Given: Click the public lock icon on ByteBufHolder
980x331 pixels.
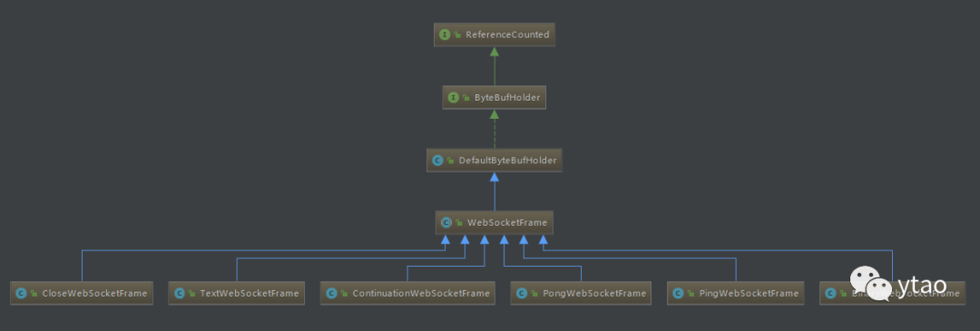Looking at the screenshot, I should (467, 98).
